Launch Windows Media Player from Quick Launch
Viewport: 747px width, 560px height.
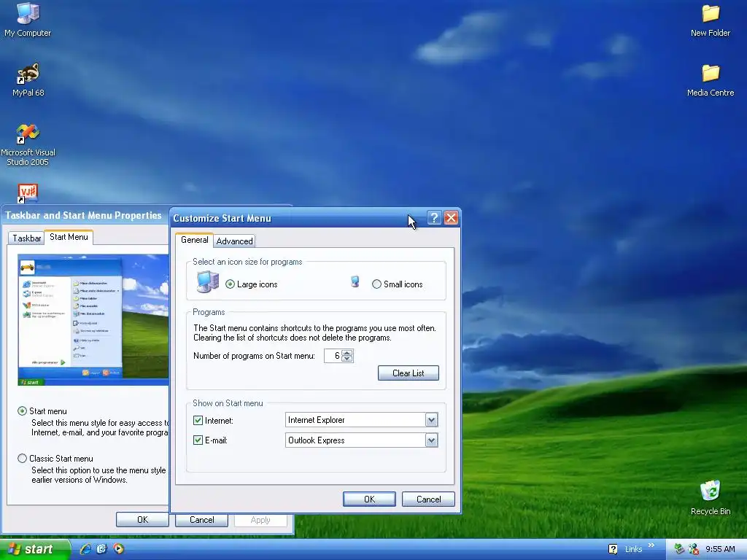click(118, 548)
